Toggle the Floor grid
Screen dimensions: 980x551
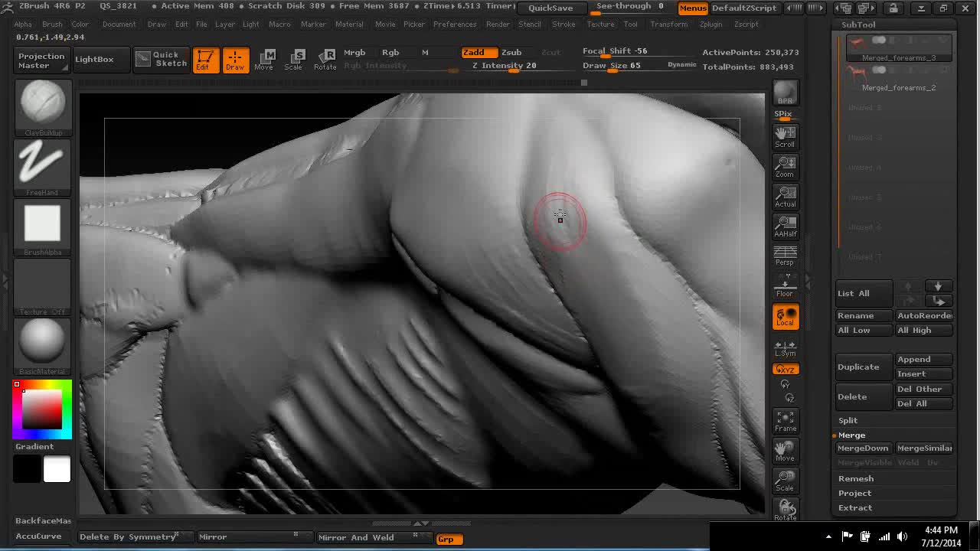786,288
